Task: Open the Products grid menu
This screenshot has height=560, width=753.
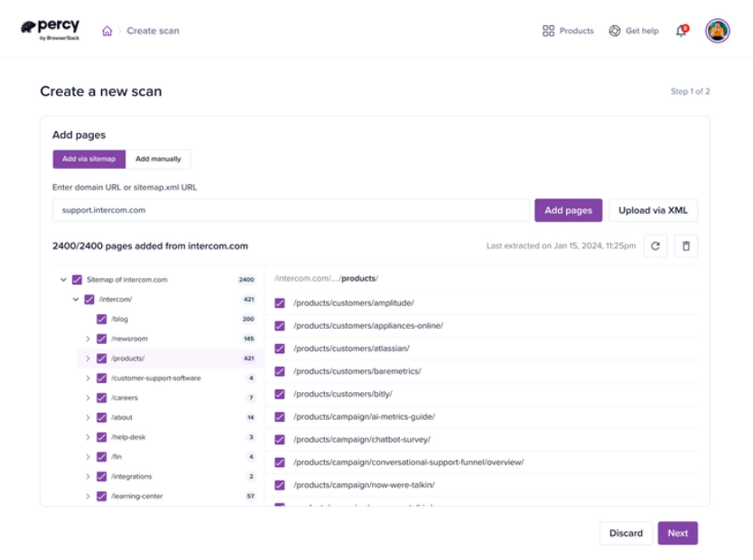Action: (568, 31)
